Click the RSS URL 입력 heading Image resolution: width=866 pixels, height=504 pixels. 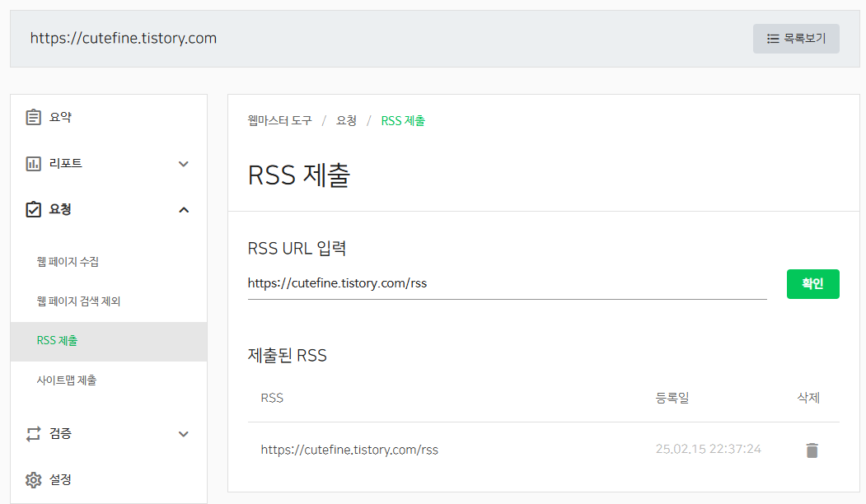[297, 249]
